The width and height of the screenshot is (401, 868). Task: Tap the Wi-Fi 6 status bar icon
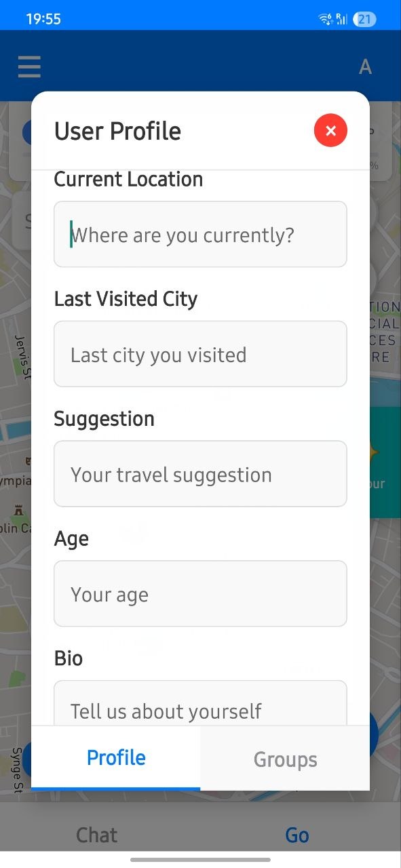[x=324, y=20]
